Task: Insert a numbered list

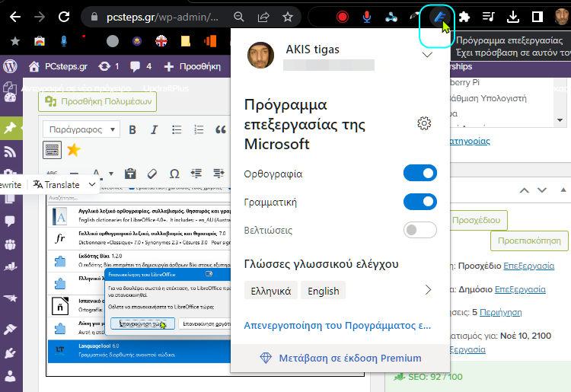Action: point(199,129)
